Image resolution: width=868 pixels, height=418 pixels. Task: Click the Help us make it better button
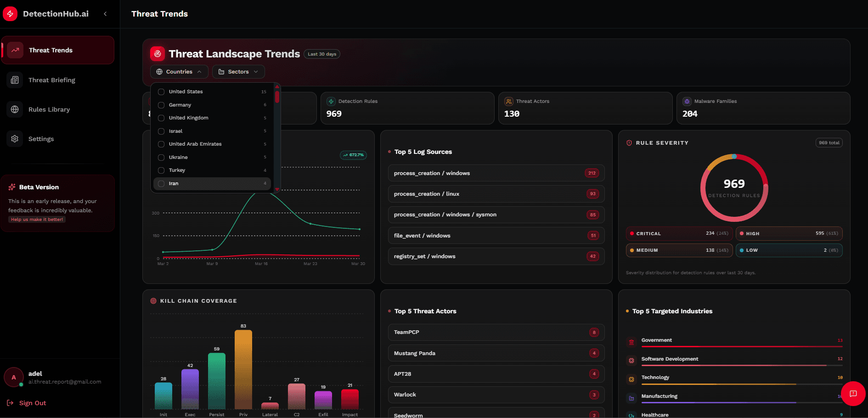point(37,219)
